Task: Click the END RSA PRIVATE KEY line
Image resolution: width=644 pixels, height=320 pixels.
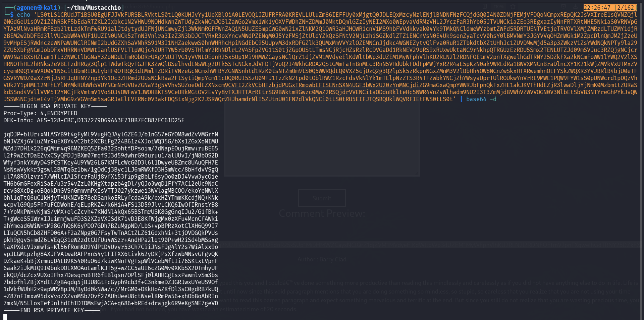Action: pyautogui.click(x=52, y=310)
